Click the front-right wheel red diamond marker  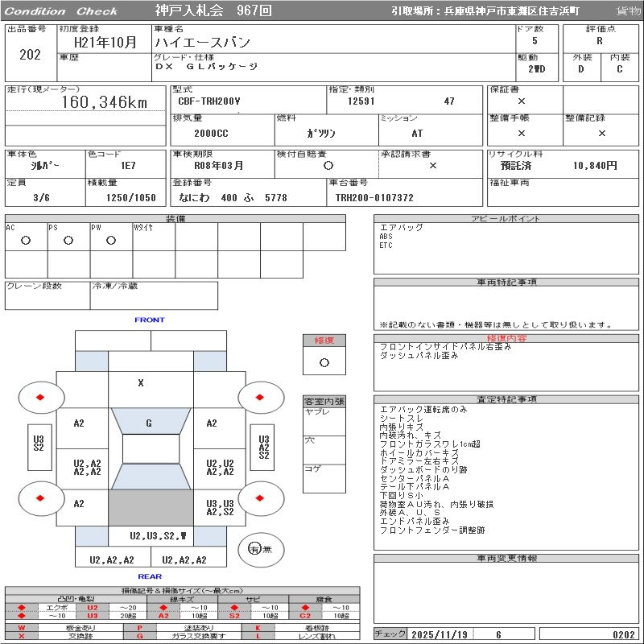click(260, 397)
